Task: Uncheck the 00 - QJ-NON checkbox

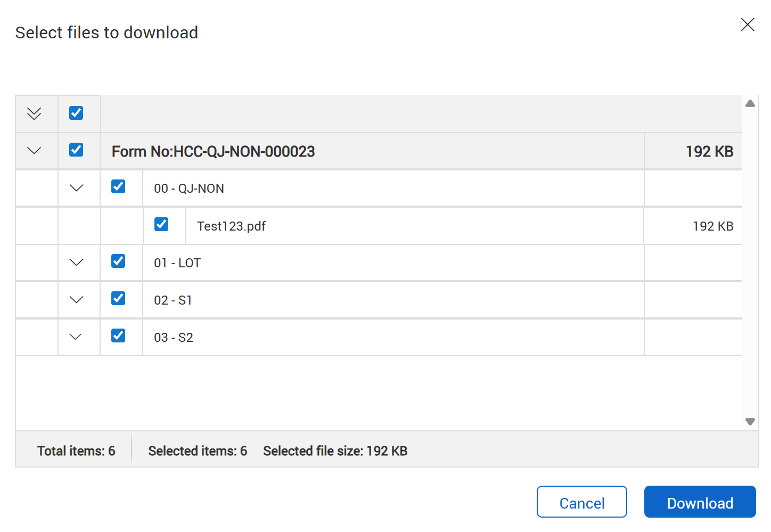Action: (118, 186)
